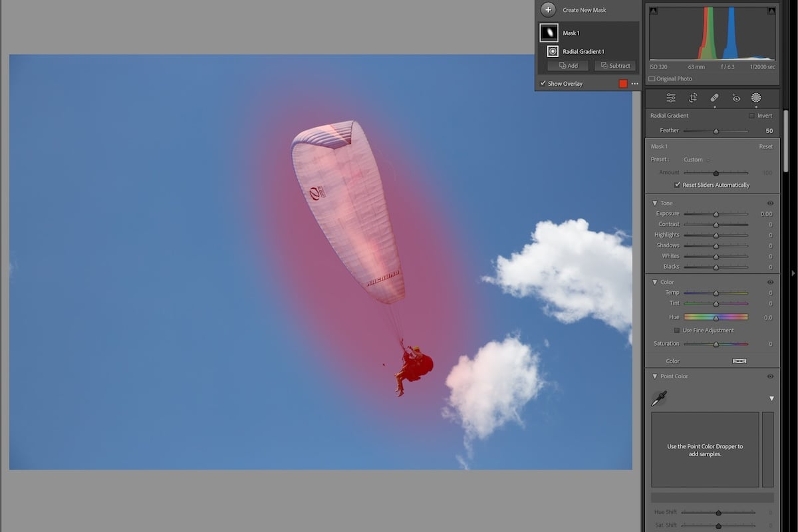Click the Create New Mask plus icon
The image size is (798, 532).
point(548,9)
